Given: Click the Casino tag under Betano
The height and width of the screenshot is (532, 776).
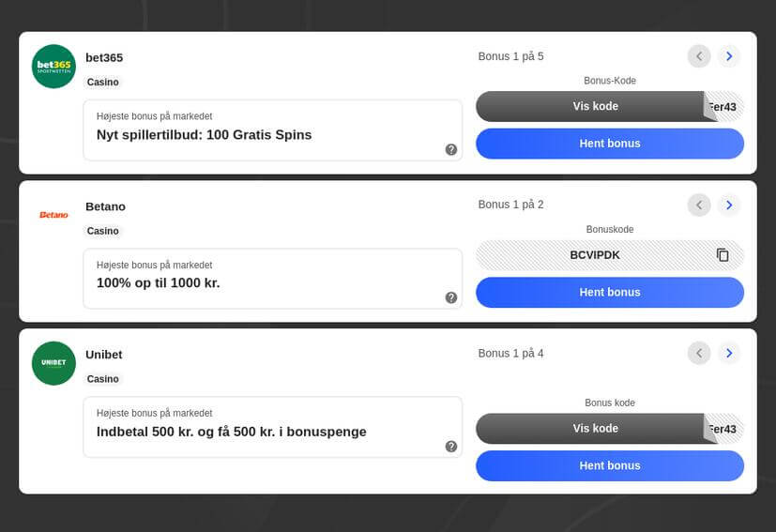Looking at the screenshot, I should click(103, 231).
